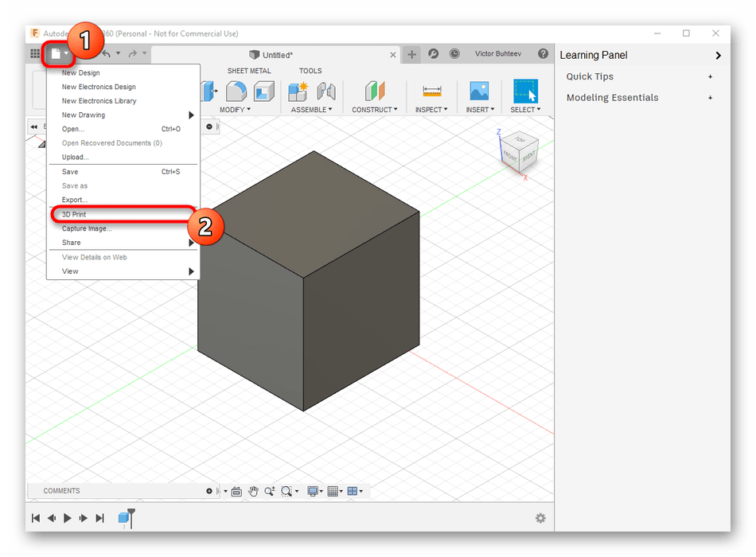Click the Offset Plane icon under Construct
The height and width of the screenshot is (557, 756).
pyautogui.click(x=374, y=92)
